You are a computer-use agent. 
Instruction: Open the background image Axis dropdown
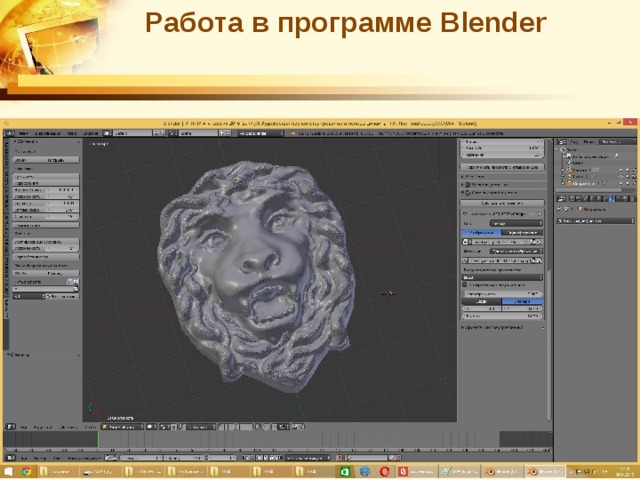(x=516, y=223)
